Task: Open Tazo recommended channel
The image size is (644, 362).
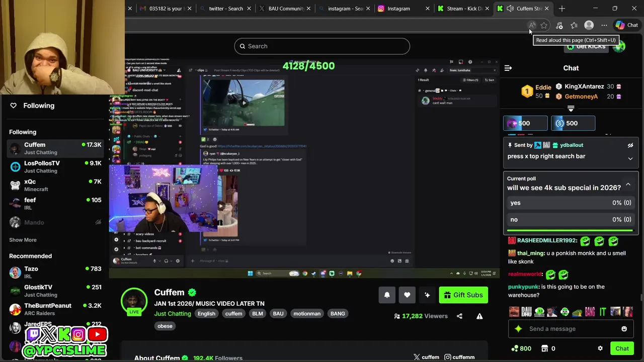Action: (x=55, y=273)
